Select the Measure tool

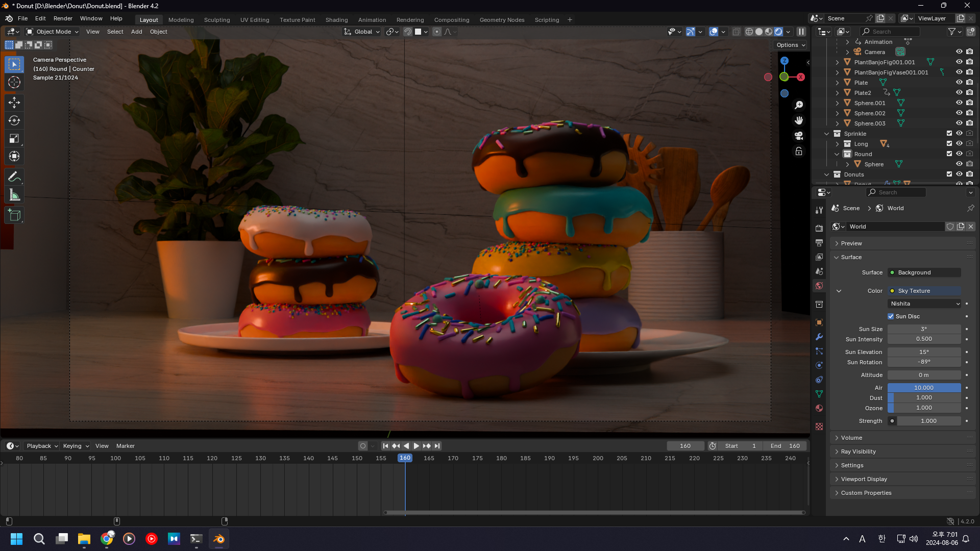coord(14,194)
